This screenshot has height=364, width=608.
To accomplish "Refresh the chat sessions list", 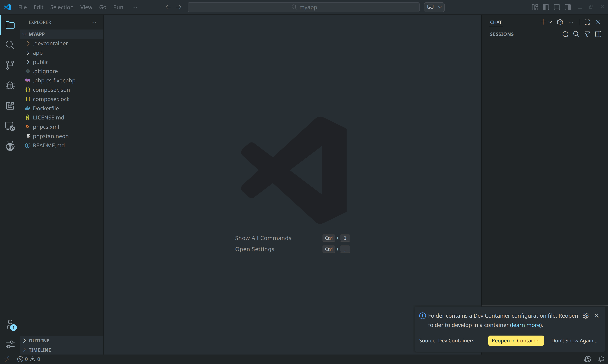I will pyautogui.click(x=565, y=34).
